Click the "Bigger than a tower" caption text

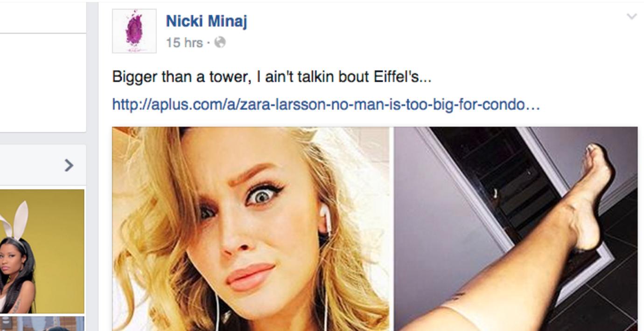(272, 77)
